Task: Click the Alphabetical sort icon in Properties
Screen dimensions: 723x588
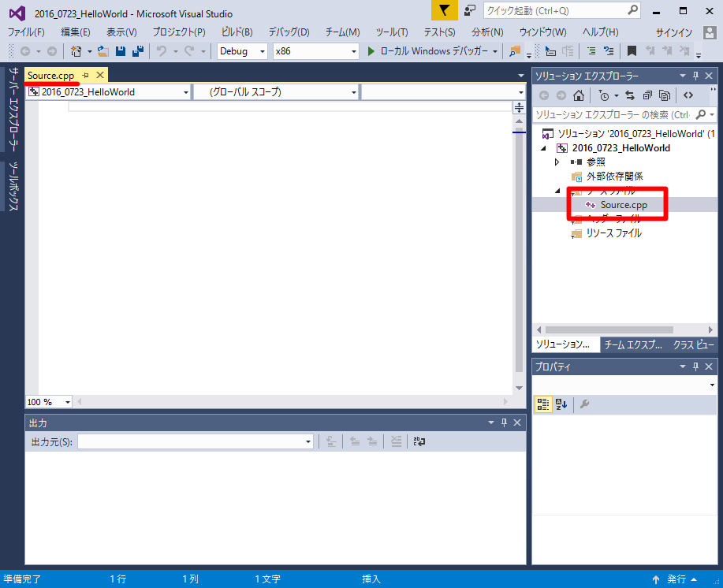Action: [561, 404]
